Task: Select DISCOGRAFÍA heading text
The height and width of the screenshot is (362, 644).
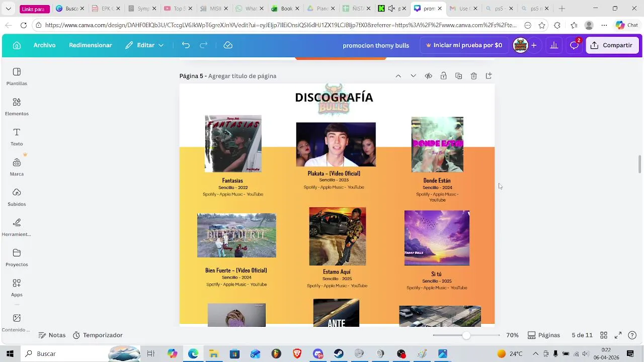Action: click(334, 98)
